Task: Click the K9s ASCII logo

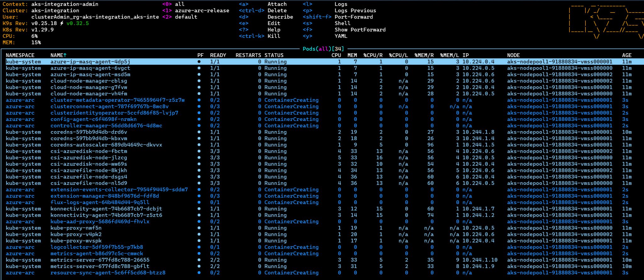Action: pos(605,21)
